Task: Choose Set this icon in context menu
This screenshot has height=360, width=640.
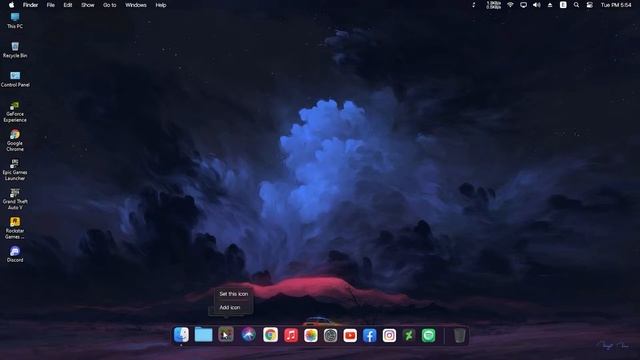Action: pyautogui.click(x=233, y=294)
